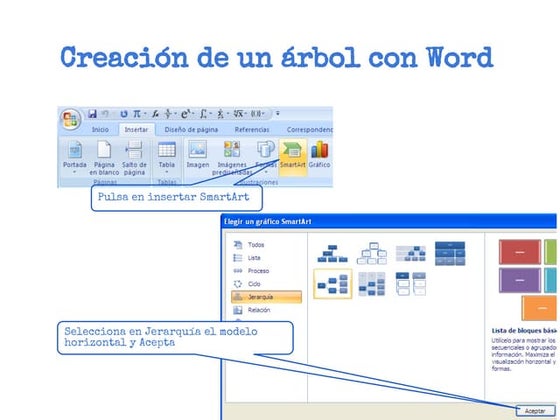Click the Undo arrow in the quick access toolbar
This screenshot has height=420, width=560.
(x=105, y=114)
